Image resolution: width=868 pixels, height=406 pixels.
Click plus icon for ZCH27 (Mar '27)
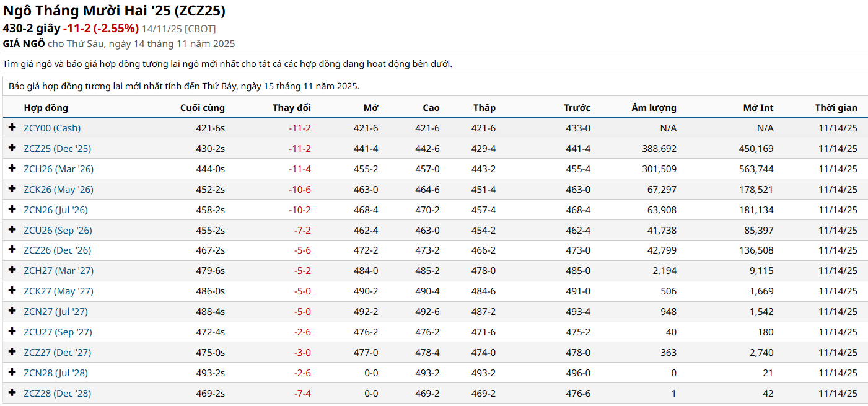coord(12,270)
